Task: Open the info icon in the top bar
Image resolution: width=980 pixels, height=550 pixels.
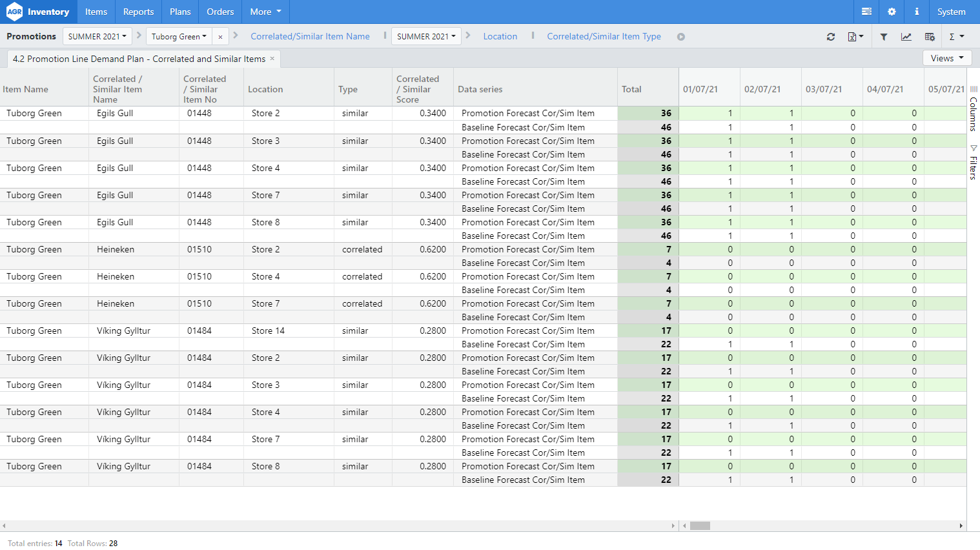Action: click(x=916, y=12)
